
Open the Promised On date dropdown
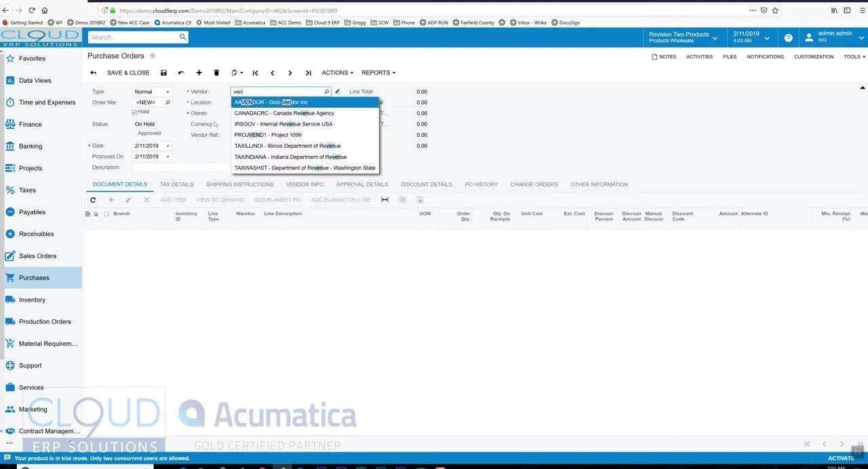click(167, 157)
